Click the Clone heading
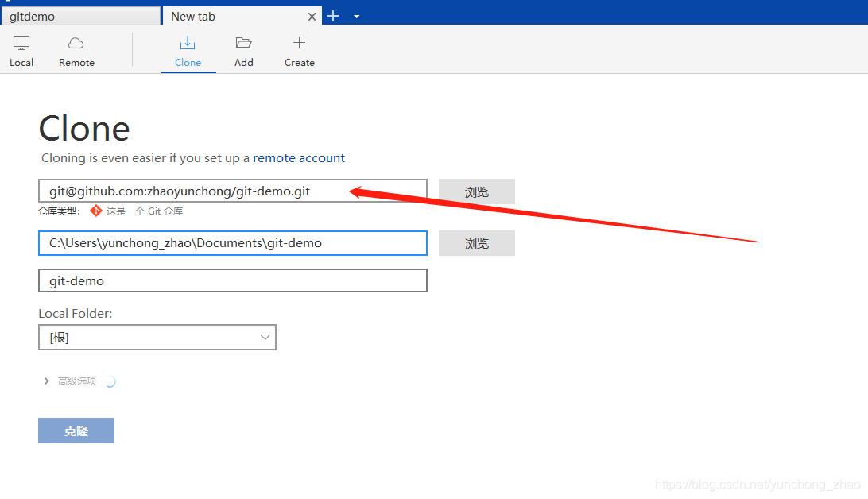Viewport: 868px width, 499px height. pyautogui.click(x=84, y=129)
